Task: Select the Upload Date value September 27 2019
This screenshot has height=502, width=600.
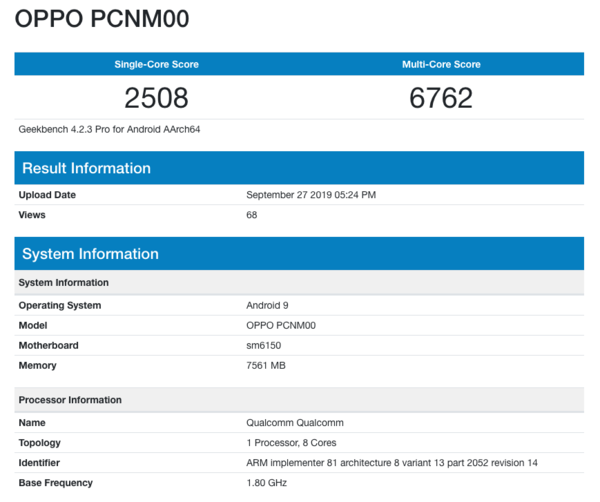Action: coord(311,195)
